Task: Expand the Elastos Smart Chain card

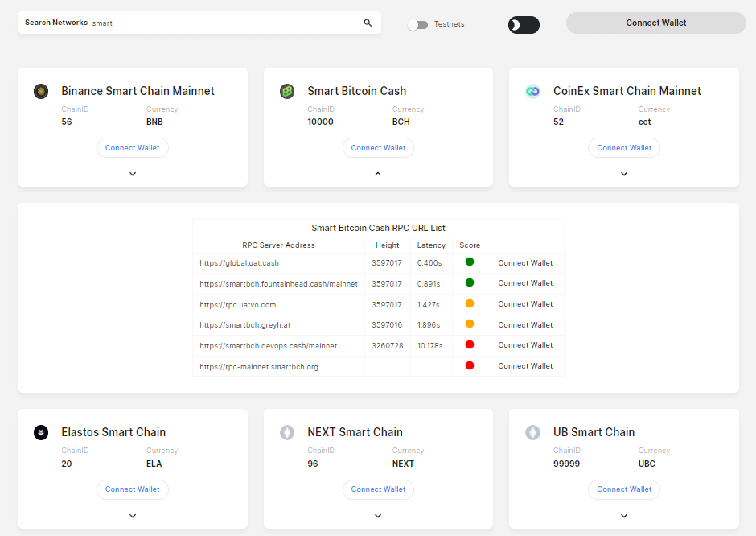Action: click(x=133, y=516)
